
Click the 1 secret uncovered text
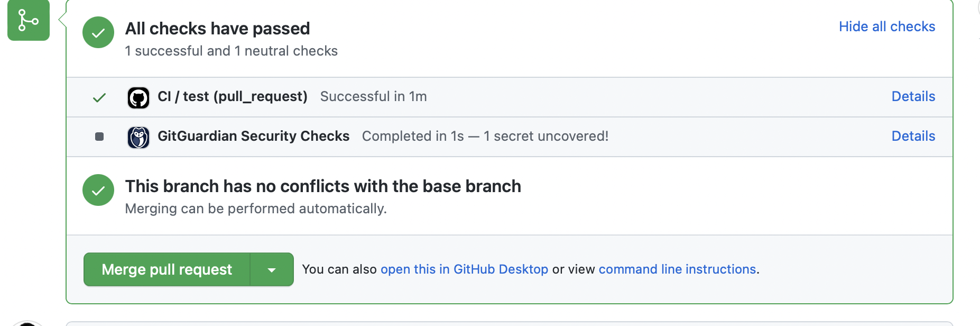(554, 136)
